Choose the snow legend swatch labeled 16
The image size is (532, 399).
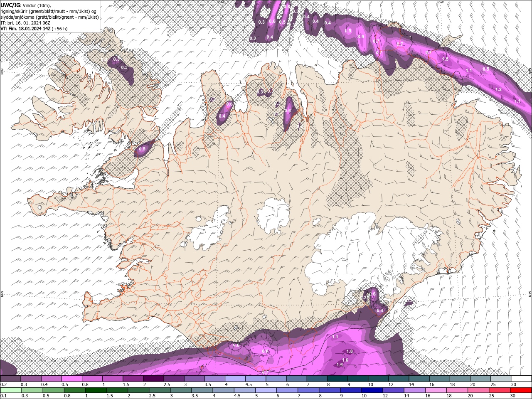439,379
